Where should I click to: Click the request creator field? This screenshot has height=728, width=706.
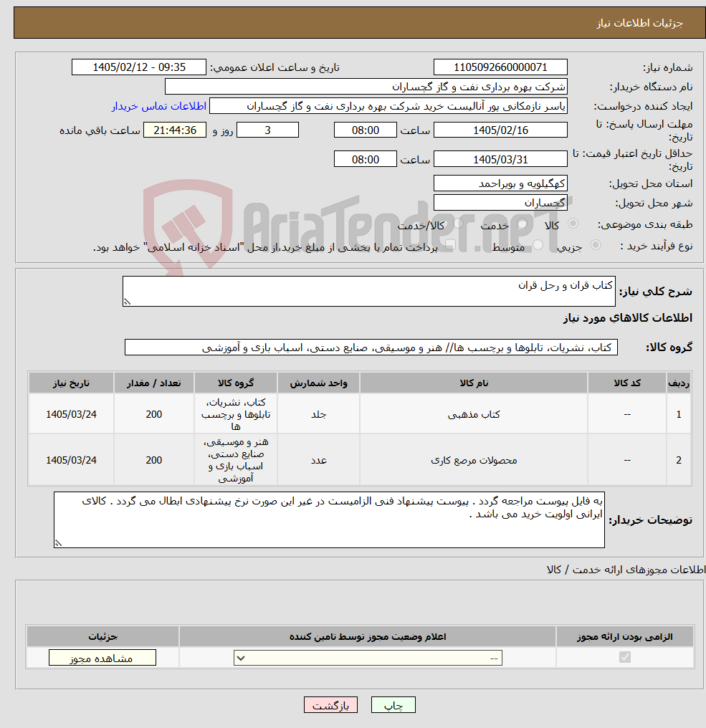[x=388, y=106]
